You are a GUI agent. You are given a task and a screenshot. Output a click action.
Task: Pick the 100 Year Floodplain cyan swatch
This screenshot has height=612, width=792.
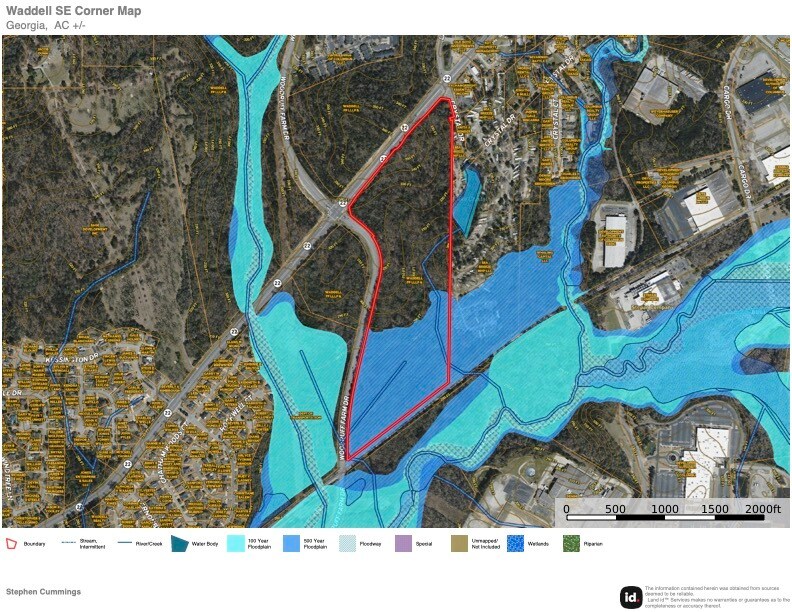pos(236,544)
